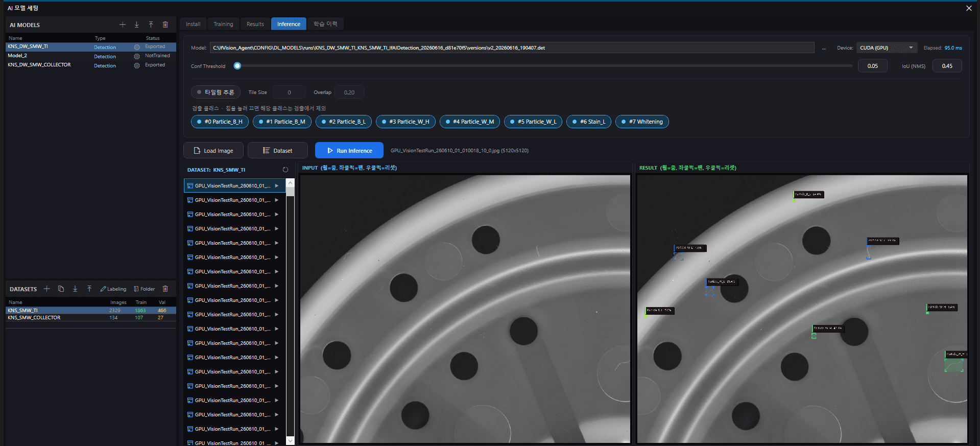Click the IoU (NMS) value field

[x=947, y=66]
